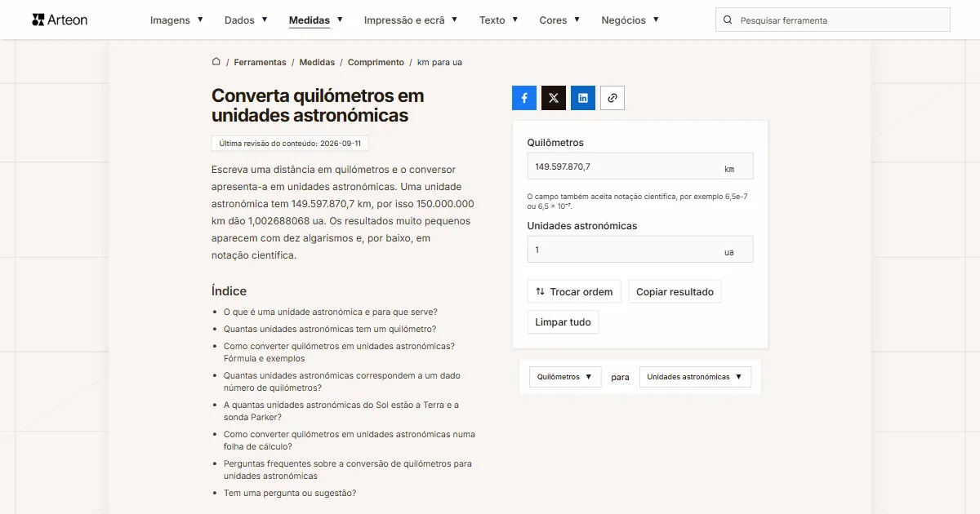This screenshot has height=514, width=980.
Task: Click Copiar resultado button
Action: point(675,292)
